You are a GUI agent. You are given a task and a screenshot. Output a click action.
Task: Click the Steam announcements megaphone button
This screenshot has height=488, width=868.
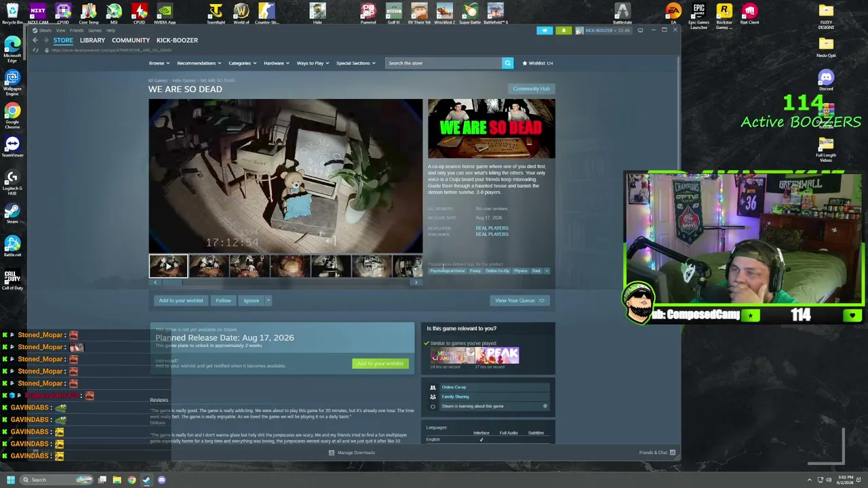[x=545, y=30]
